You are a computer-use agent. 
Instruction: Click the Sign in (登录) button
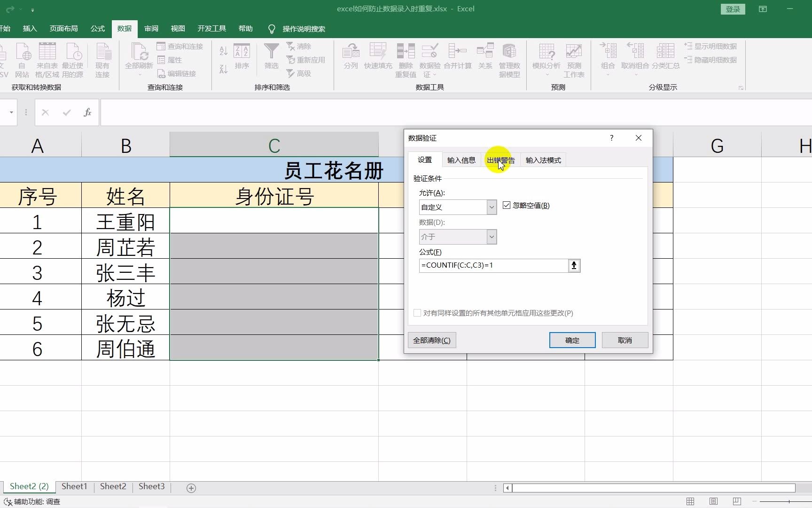pyautogui.click(x=733, y=9)
